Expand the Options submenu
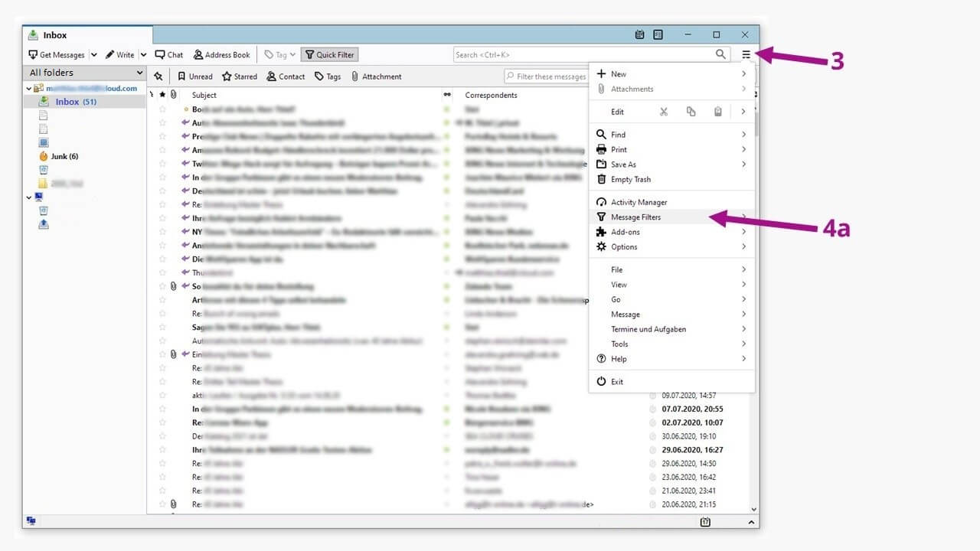 click(743, 247)
